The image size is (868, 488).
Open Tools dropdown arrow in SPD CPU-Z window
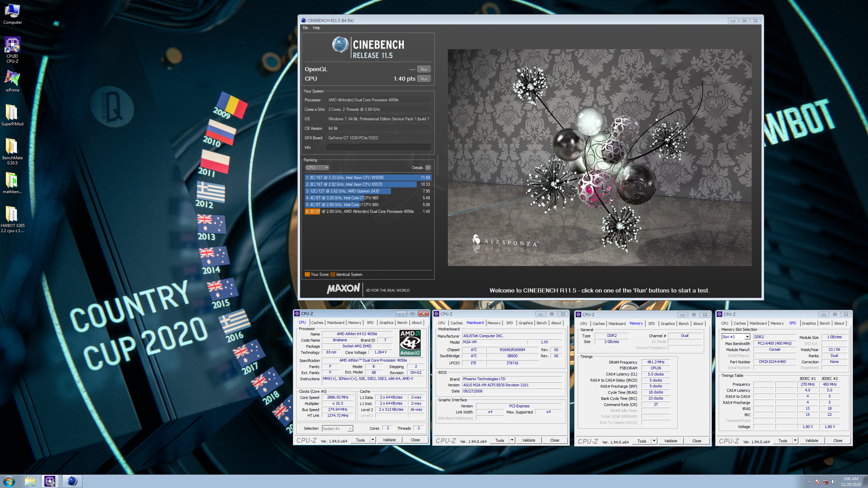click(x=795, y=441)
